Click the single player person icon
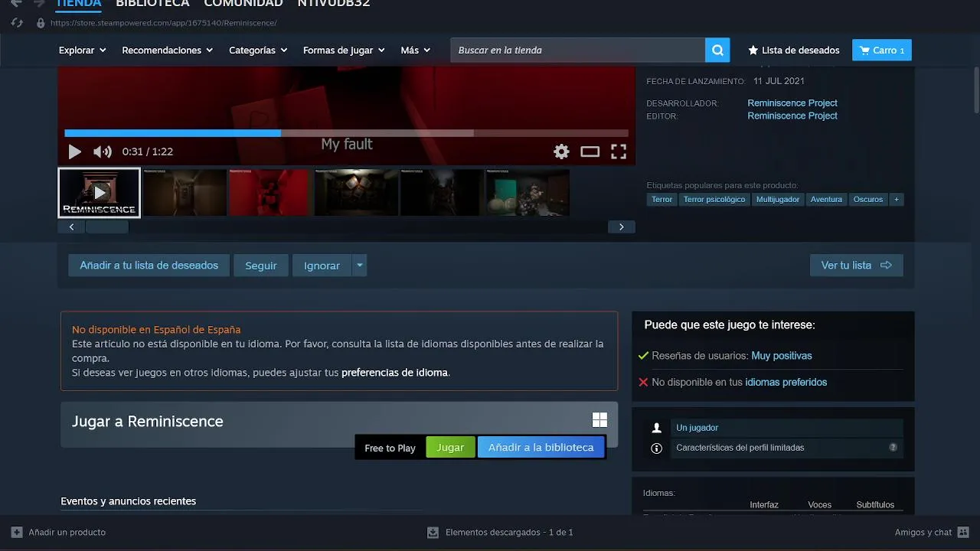Viewport: 980px width, 551px height. point(656,428)
